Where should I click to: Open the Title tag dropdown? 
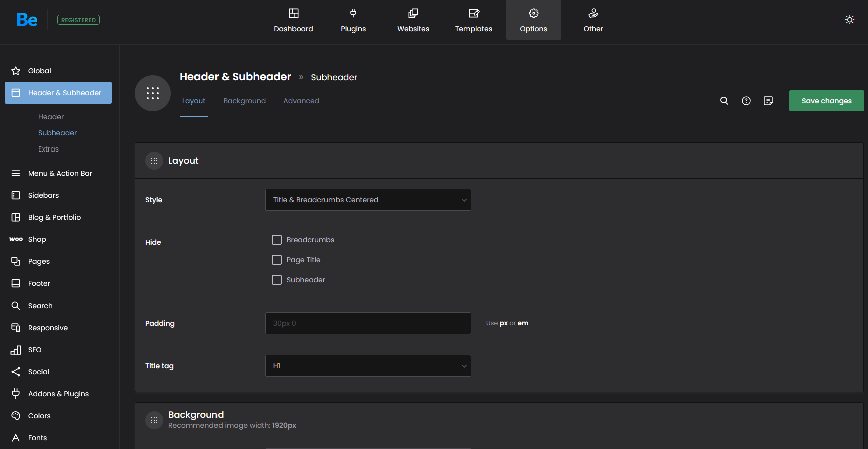pos(368,366)
